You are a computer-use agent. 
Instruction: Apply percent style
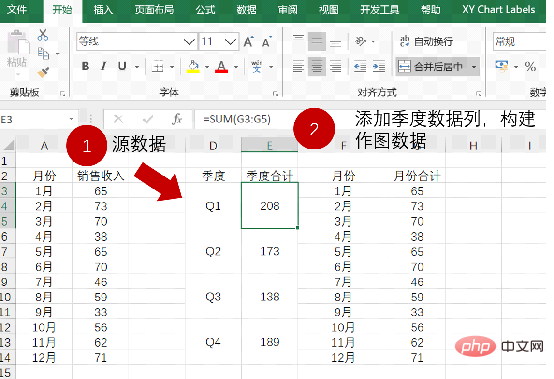(x=530, y=66)
